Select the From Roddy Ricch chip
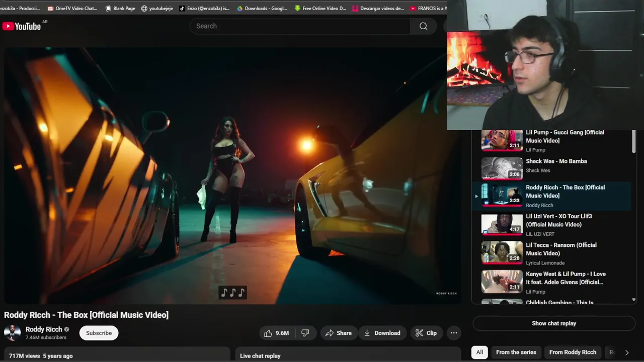Image resolution: width=644 pixels, height=362 pixels. click(x=573, y=352)
